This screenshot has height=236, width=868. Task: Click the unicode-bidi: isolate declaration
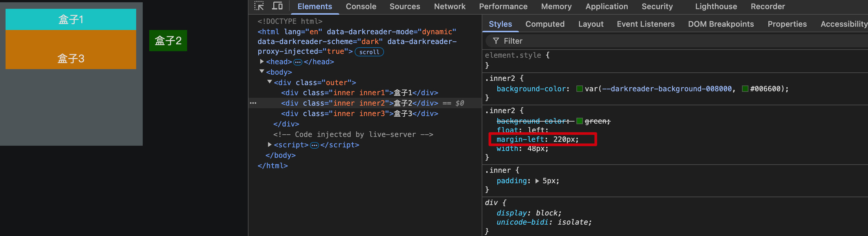[544, 222]
